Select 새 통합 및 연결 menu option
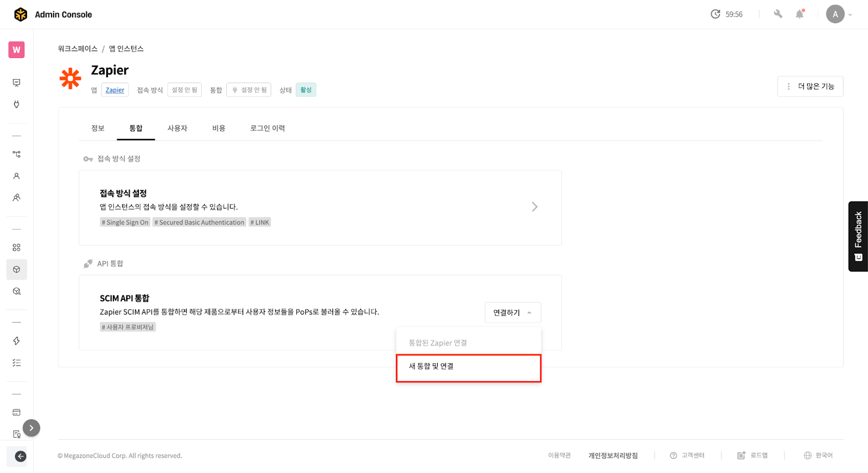Screen dimensions: 868x473 [469, 368]
